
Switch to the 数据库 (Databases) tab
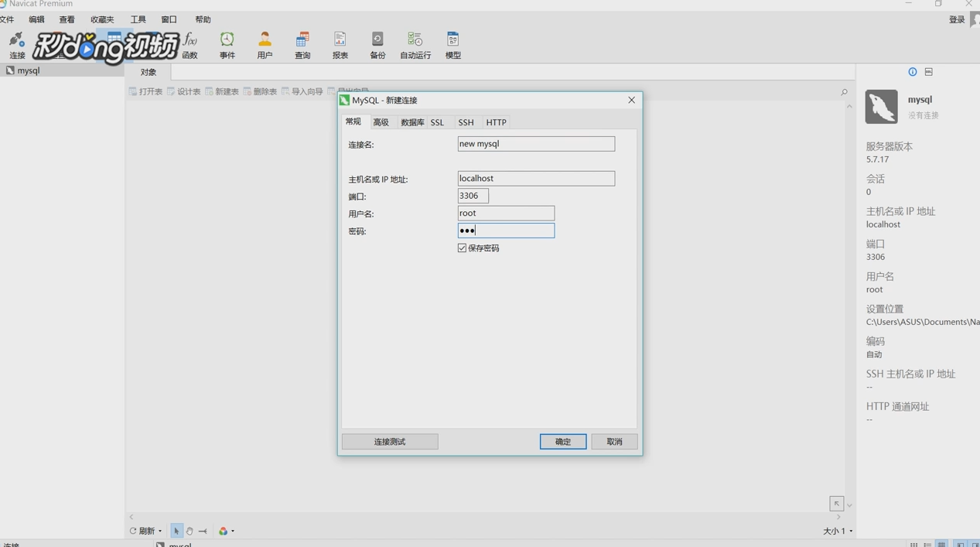point(412,122)
